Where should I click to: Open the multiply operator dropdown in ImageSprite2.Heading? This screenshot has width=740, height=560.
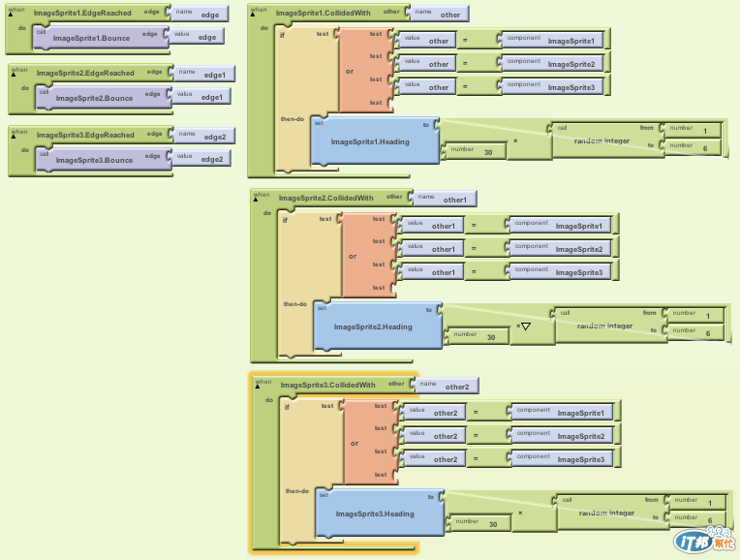tap(526, 326)
